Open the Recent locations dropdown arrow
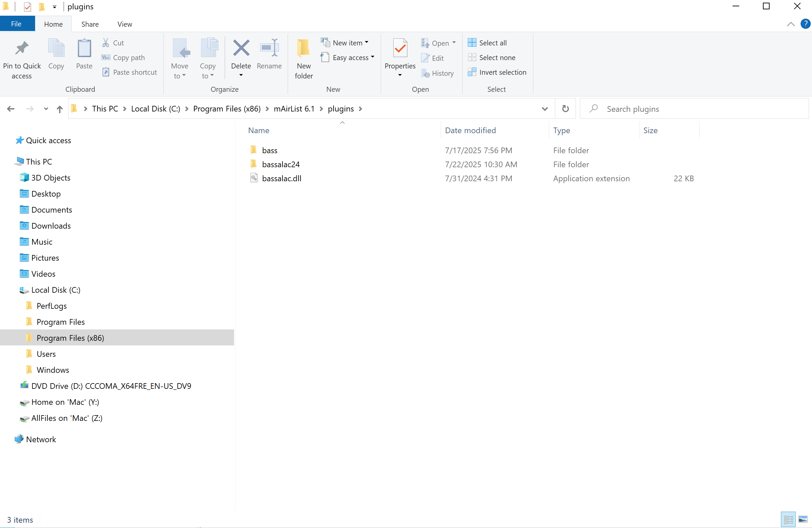The image size is (812, 528). [46, 109]
